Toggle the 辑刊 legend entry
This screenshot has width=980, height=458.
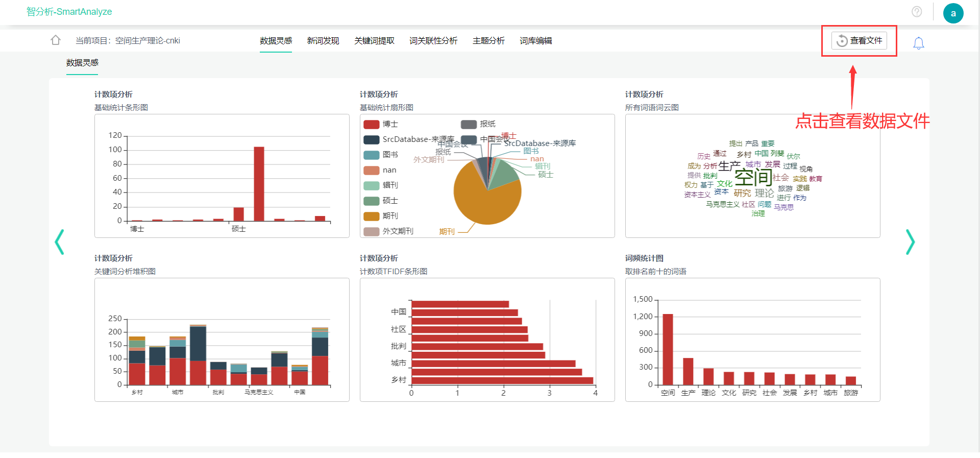[381, 185]
